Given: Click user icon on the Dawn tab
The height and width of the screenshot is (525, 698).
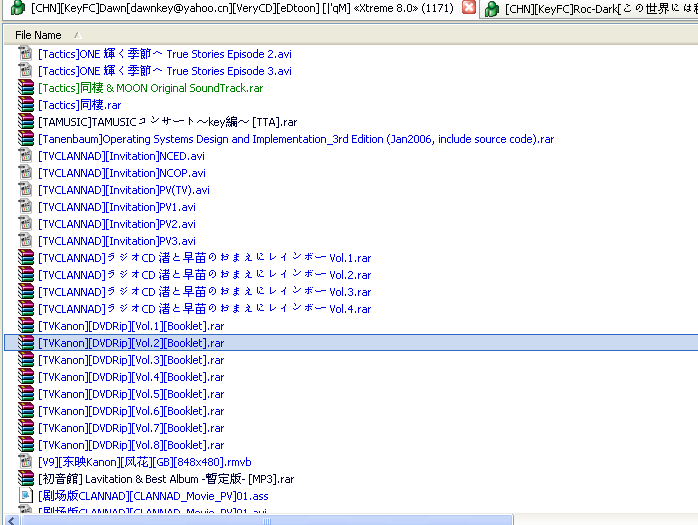Looking at the screenshot, I should click(x=18, y=8).
